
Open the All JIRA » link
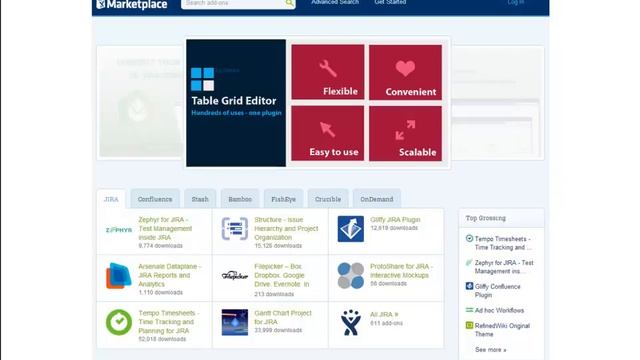(384, 314)
